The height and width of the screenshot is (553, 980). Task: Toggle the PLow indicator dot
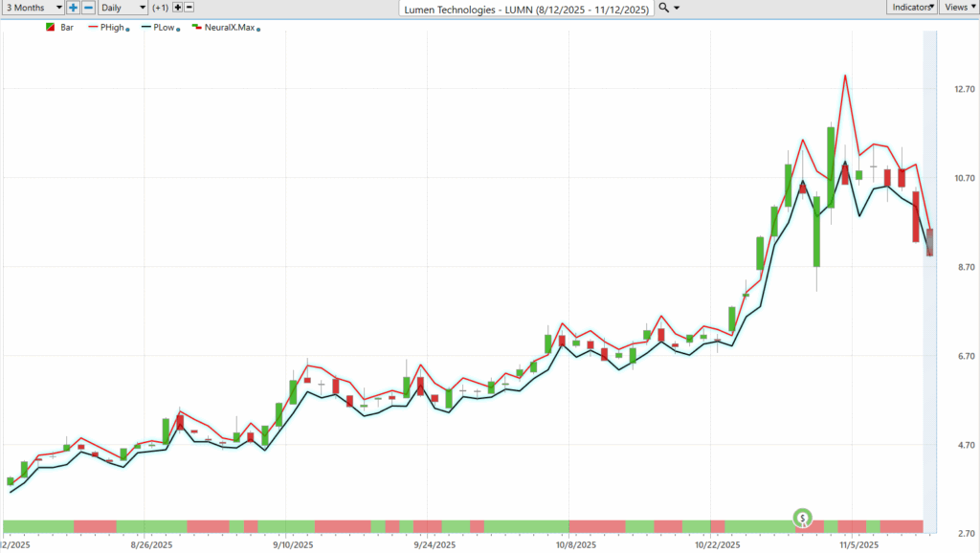coord(178,30)
